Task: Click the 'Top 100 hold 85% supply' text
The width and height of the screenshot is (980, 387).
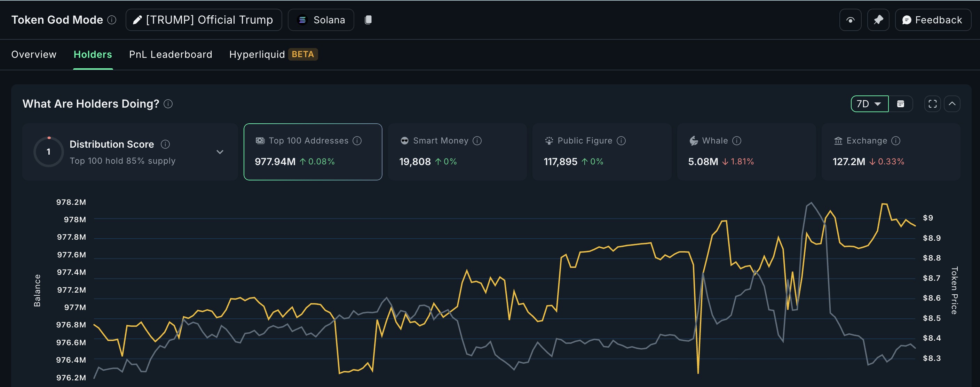Action: pyautogui.click(x=122, y=161)
